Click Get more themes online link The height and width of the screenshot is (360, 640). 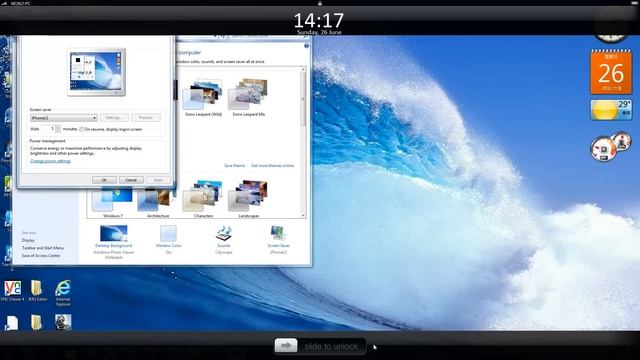[272, 166]
